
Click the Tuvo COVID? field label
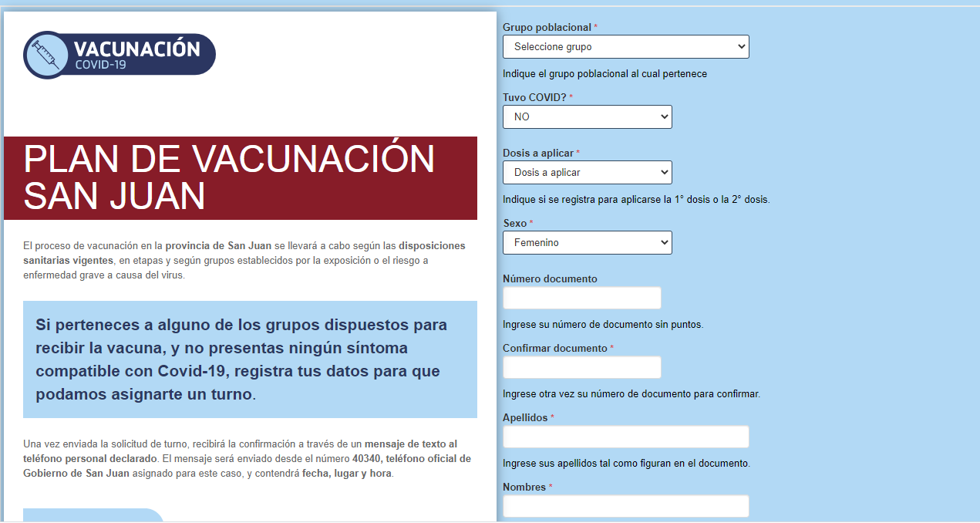(534, 98)
